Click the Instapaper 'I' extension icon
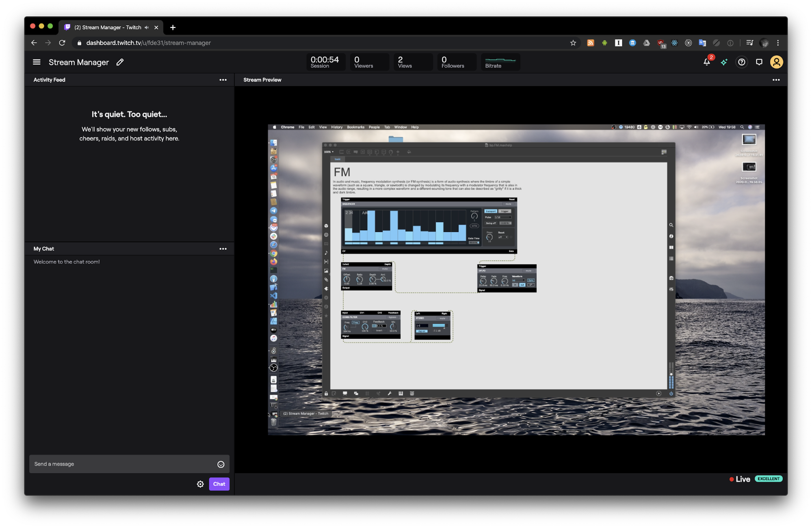 tap(618, 43)
